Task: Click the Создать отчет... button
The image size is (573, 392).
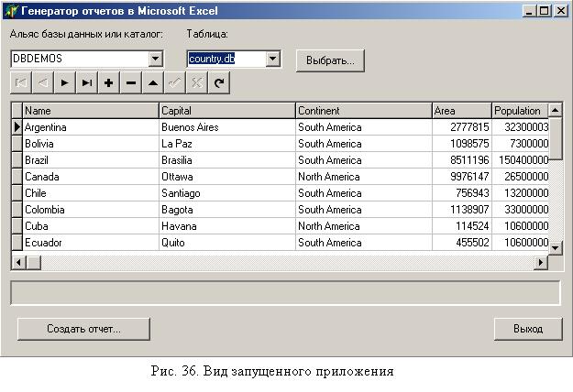Action: click(x=83, y=329)
